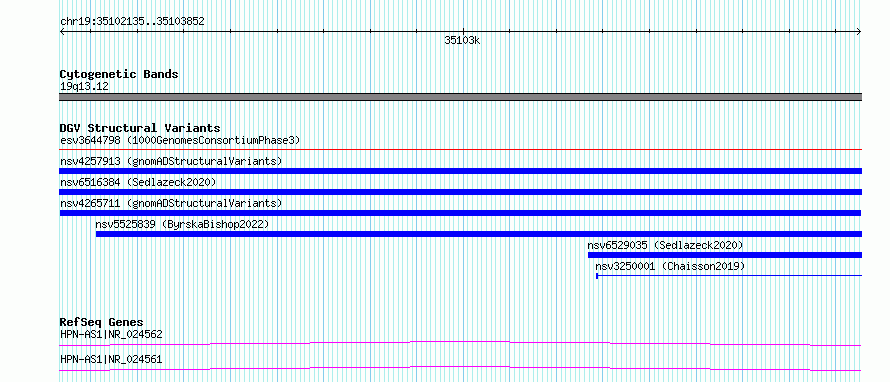Click the blue bar under nsv6516384
Screen dimensions: 890x382
coord(460,192)
